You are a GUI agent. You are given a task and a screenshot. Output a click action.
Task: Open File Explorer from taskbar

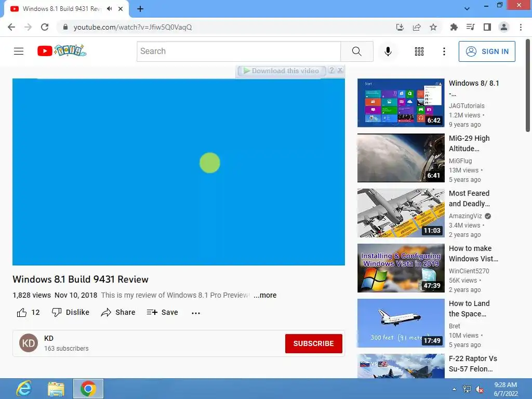click(56, 389)
